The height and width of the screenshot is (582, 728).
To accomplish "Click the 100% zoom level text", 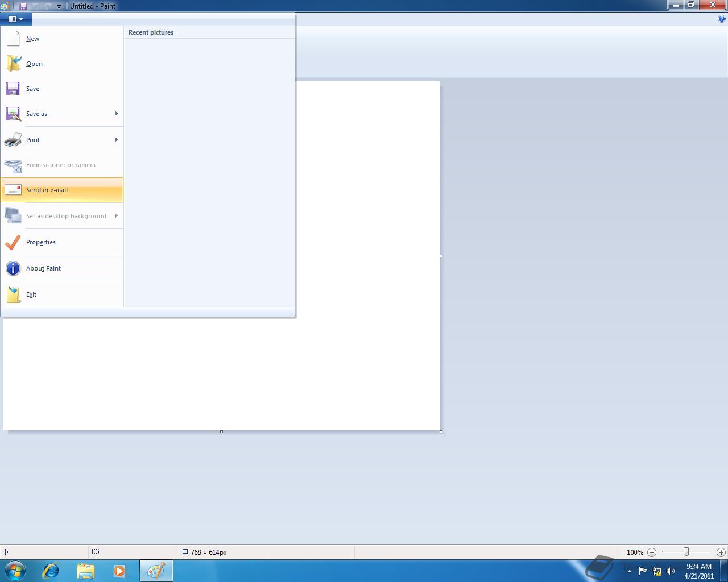I will 635,552.
